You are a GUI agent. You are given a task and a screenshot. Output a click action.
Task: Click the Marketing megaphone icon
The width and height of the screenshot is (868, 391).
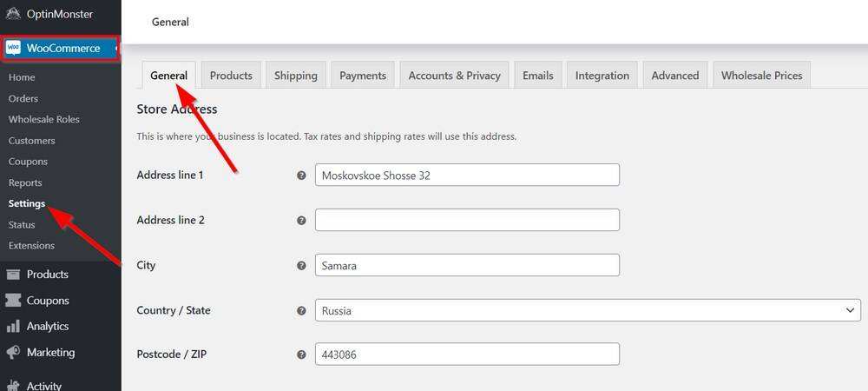[x=13, y=353]
